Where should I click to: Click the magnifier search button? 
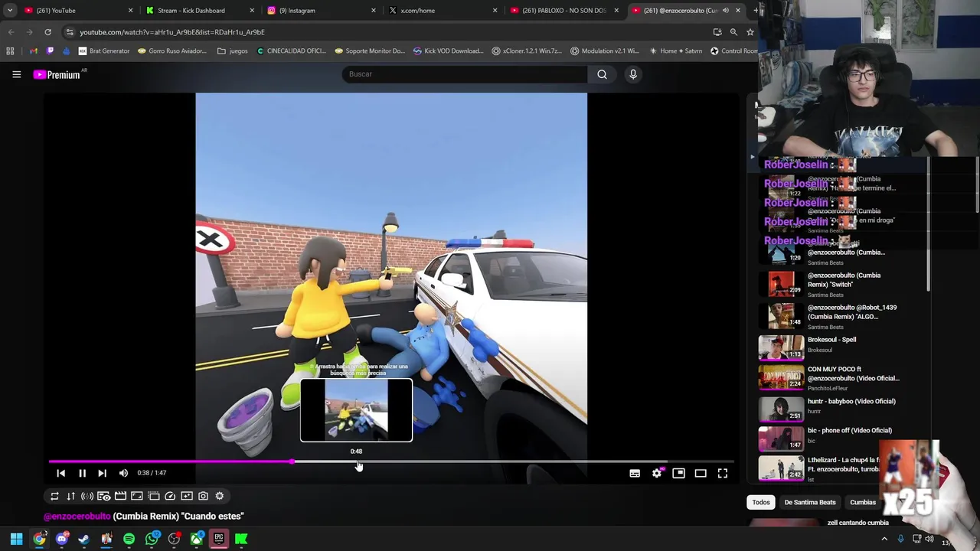tap(602, 74)
